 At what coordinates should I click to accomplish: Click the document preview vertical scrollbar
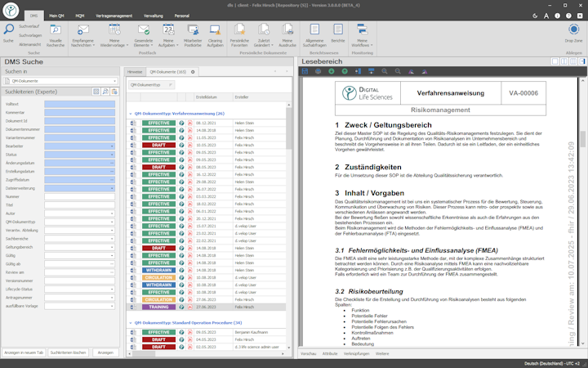583,139
